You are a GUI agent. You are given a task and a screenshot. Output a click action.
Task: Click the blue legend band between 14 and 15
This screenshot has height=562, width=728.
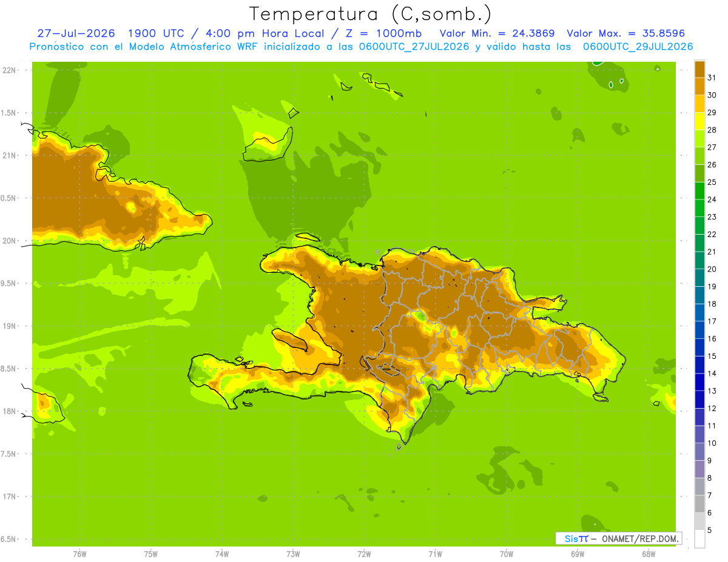coord(699,365)
